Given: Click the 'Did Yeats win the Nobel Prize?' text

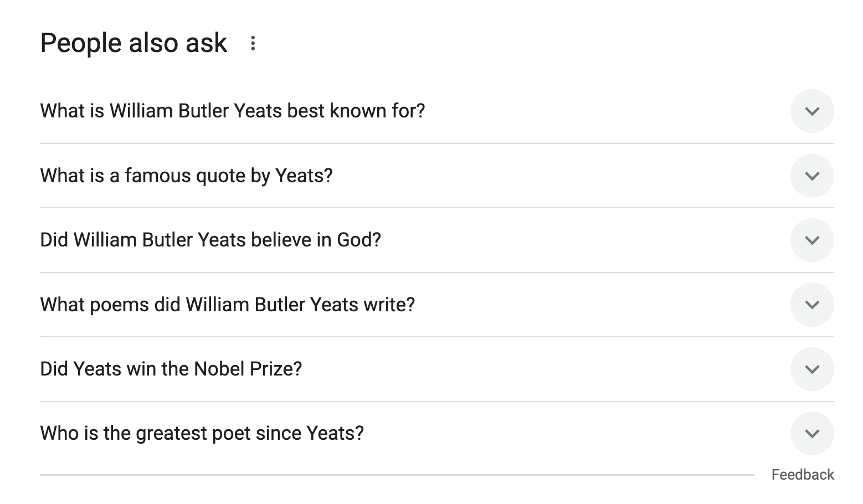Looking at the screenshot, I should tap(171, 369).
